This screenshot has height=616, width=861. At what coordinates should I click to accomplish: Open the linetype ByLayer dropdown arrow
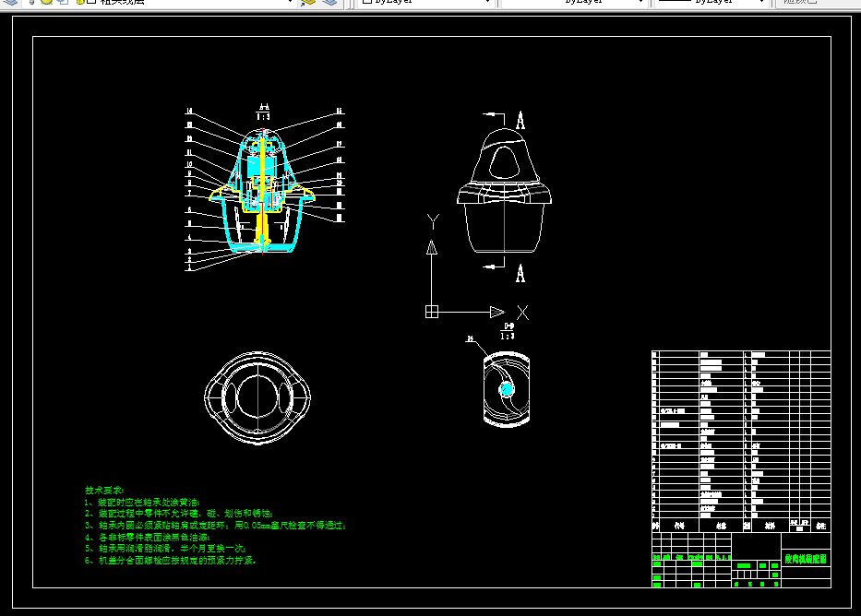(x=640, y=2)
